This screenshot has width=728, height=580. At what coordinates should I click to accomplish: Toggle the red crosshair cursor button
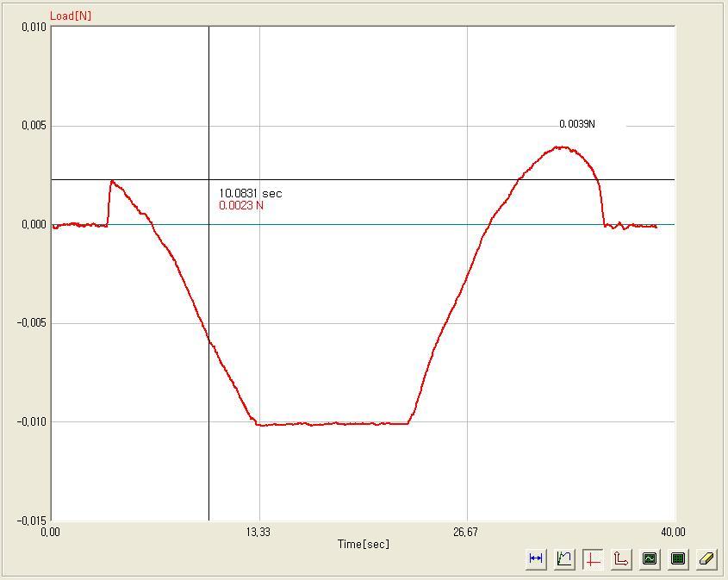pyautogui.click(x=593, y=558)
